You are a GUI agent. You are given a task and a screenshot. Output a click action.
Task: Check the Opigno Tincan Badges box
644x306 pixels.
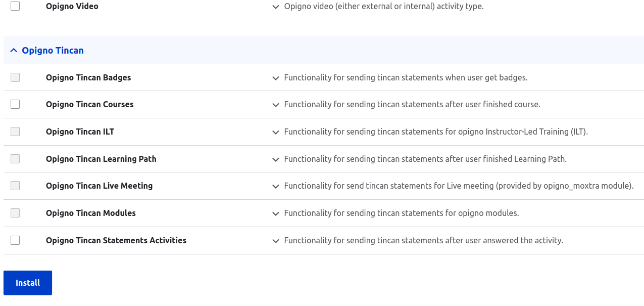[x=15, y=77]
